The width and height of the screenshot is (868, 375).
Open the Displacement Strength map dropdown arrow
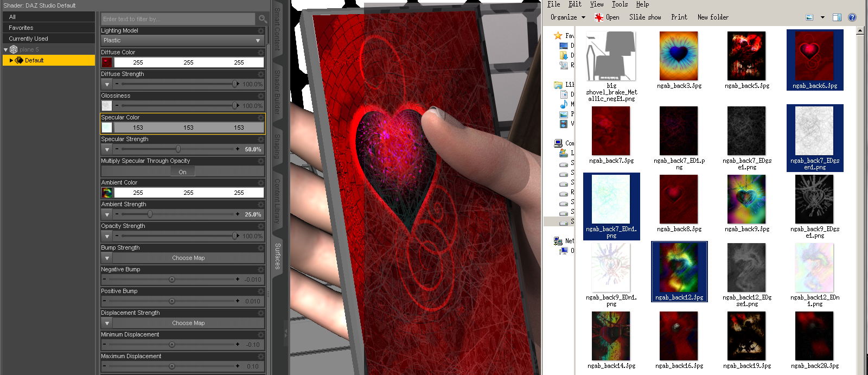pyautogui.click(x=107, y=323)
